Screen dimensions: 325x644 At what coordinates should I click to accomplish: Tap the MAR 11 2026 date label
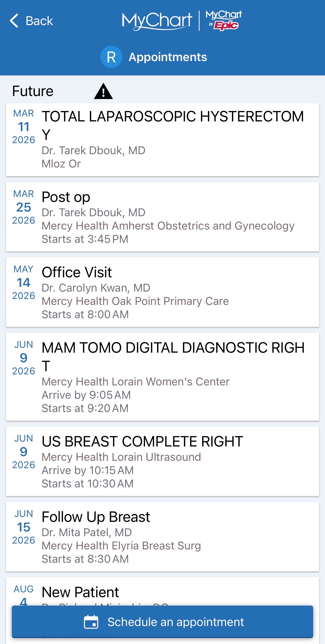(x=23, y=127)
